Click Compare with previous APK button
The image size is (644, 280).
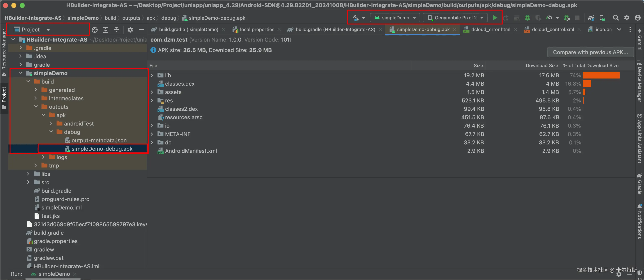click(x=590, y=52)
